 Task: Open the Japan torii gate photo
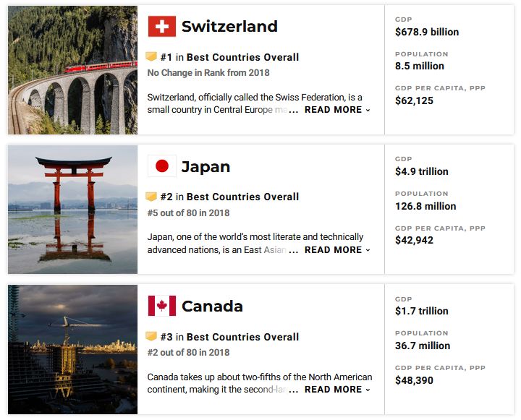[x=72, y=210]
